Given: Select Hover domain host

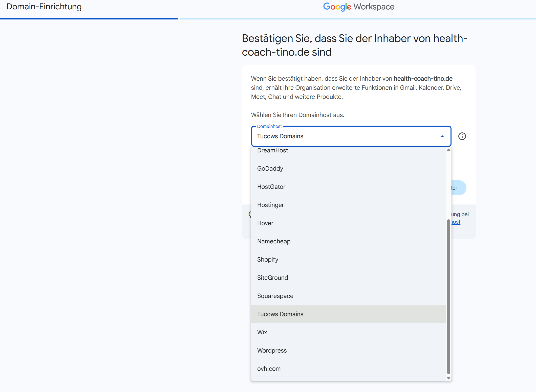Looking at the screenshot, I should pyautogui.click(x=265, y=223).
